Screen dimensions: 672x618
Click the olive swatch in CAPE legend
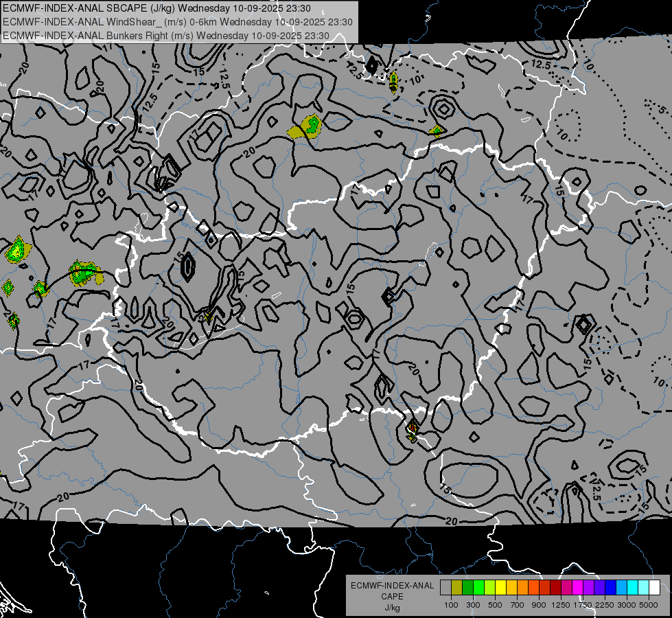tap(457, 588)
